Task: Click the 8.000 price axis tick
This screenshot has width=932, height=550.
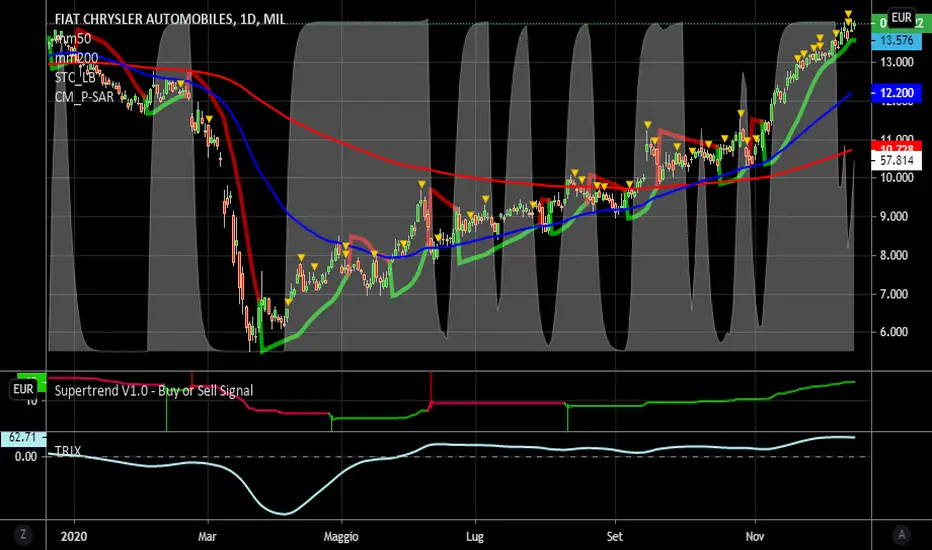Action: pos(893,255)
